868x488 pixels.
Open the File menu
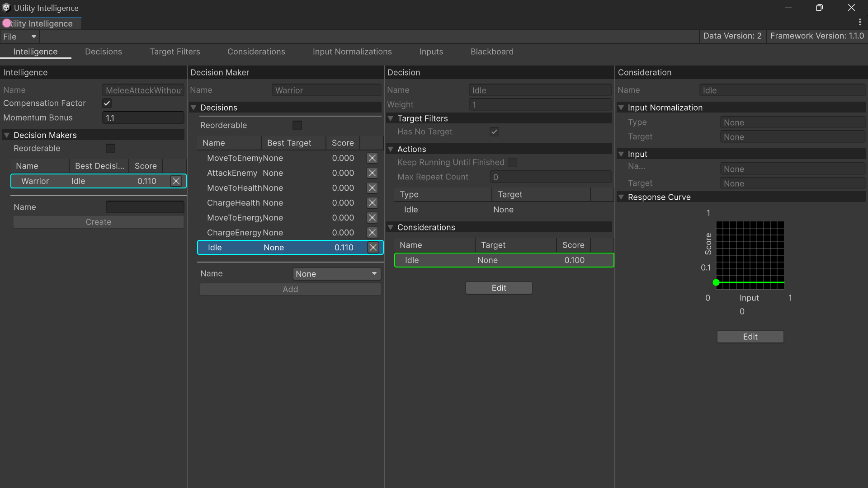pos(19,37)
